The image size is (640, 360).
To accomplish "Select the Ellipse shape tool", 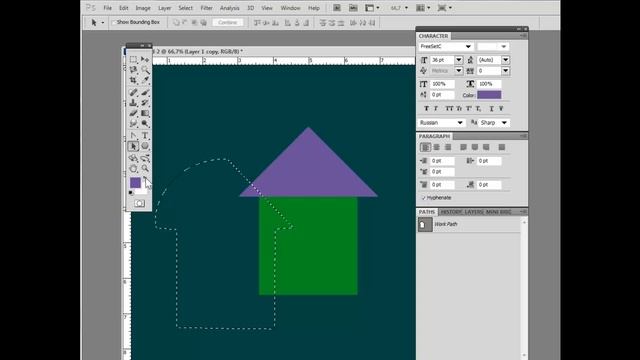I will tap(145, 146).
